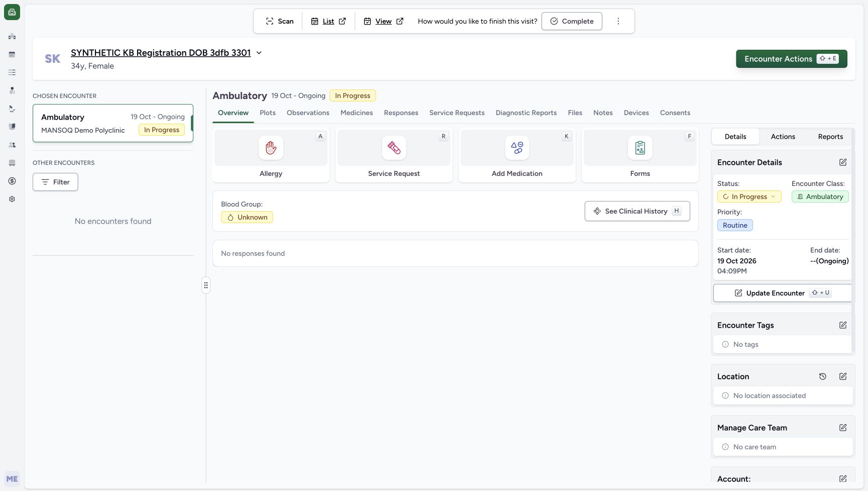Open the three-dot more options menu

tap(618, 21)
